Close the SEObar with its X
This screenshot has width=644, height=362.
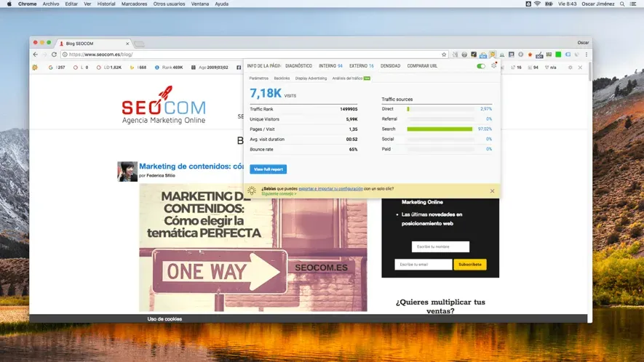(x=580, y=68)
